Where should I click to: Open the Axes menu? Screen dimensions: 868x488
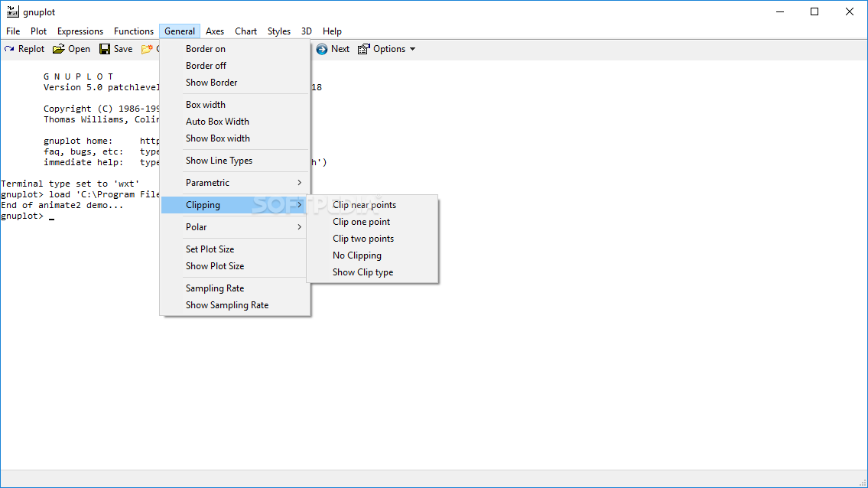[215, 31]
